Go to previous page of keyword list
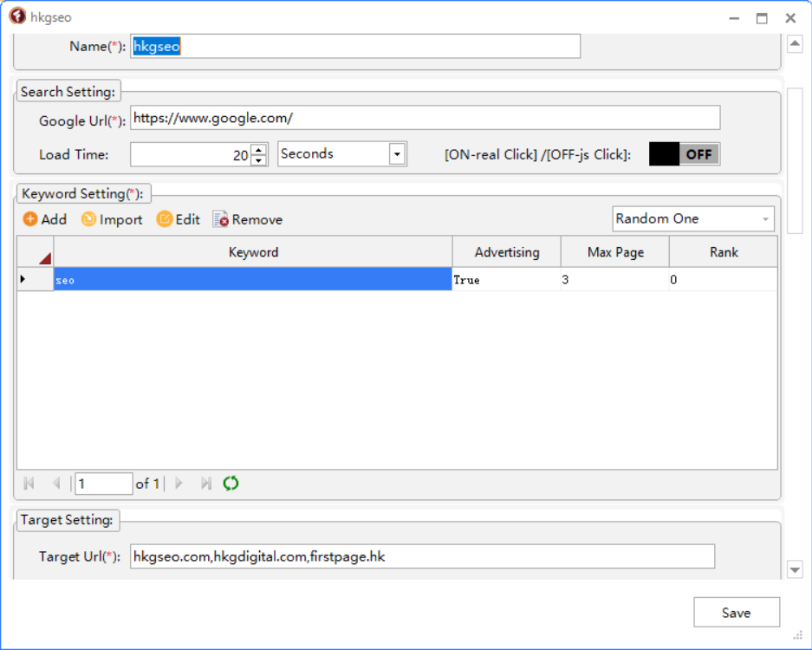Image resolution: width=812 pixels, height=650 pixels. pos(56,484)
